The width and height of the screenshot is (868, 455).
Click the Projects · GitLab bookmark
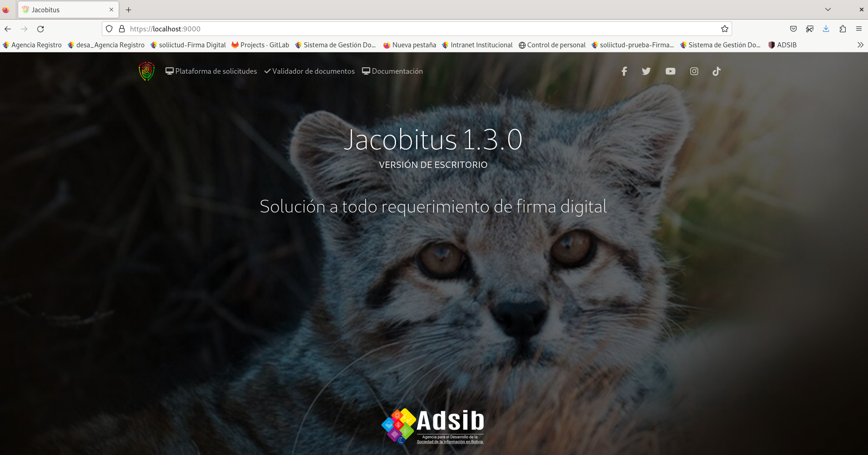pos(260,45)
